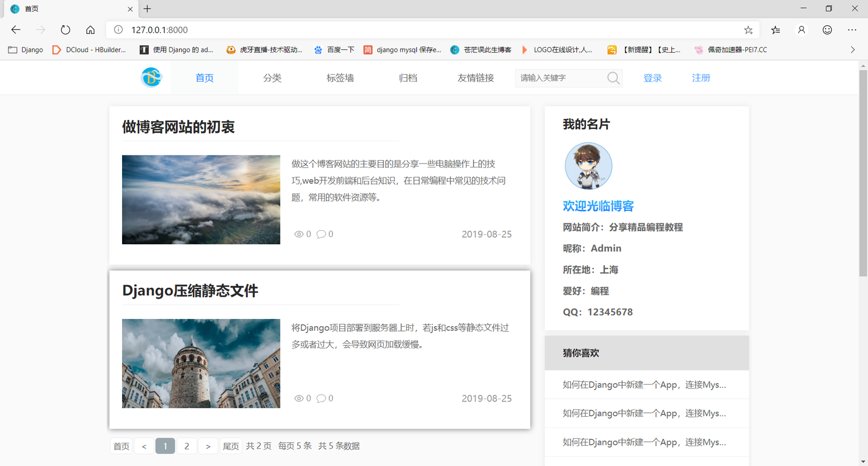Click the 注册 register link
868x466 pixels.
click(701, 78)
